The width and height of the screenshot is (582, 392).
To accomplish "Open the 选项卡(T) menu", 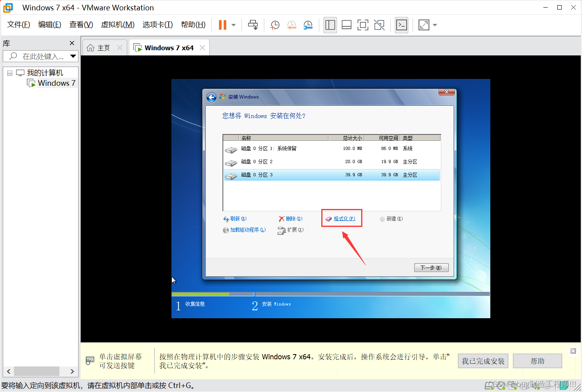I will click(157, 25).
